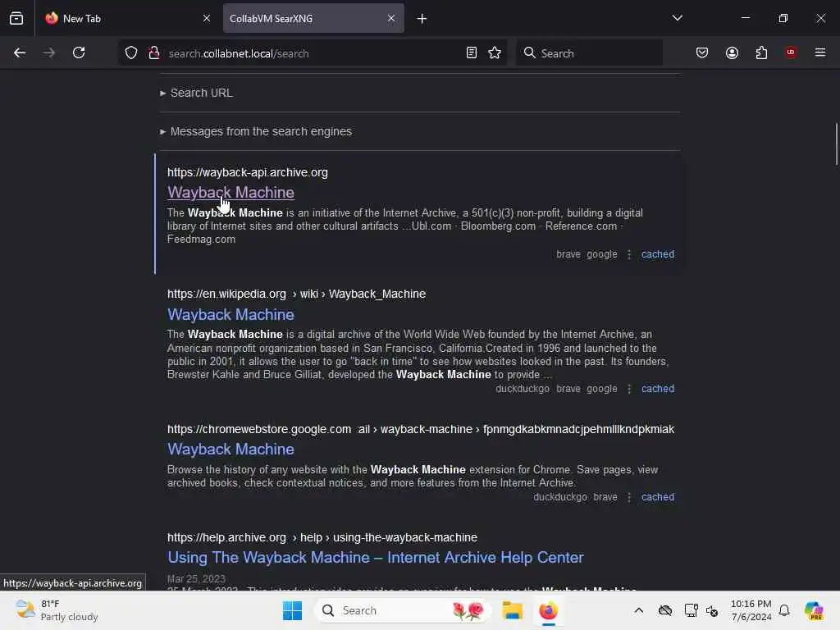Open Wayback Machine result from wayback-api.archive.org
The width and height of the screenshot is (840, 630).
231,192
